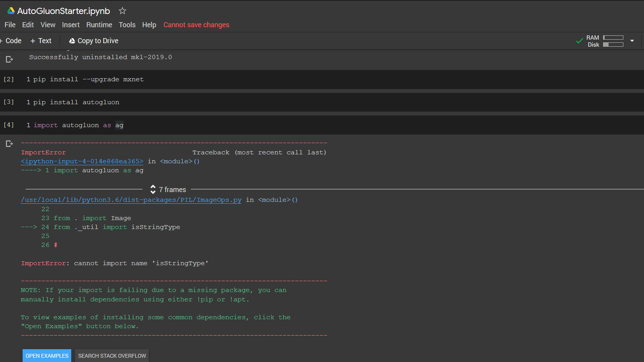Click the connected checkmark status icon
Screen dimensions: 644x362
(579, 40)
